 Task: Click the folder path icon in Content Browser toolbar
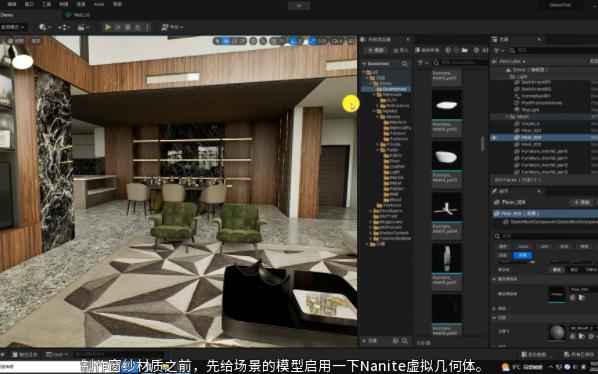(x=465, y=50)
